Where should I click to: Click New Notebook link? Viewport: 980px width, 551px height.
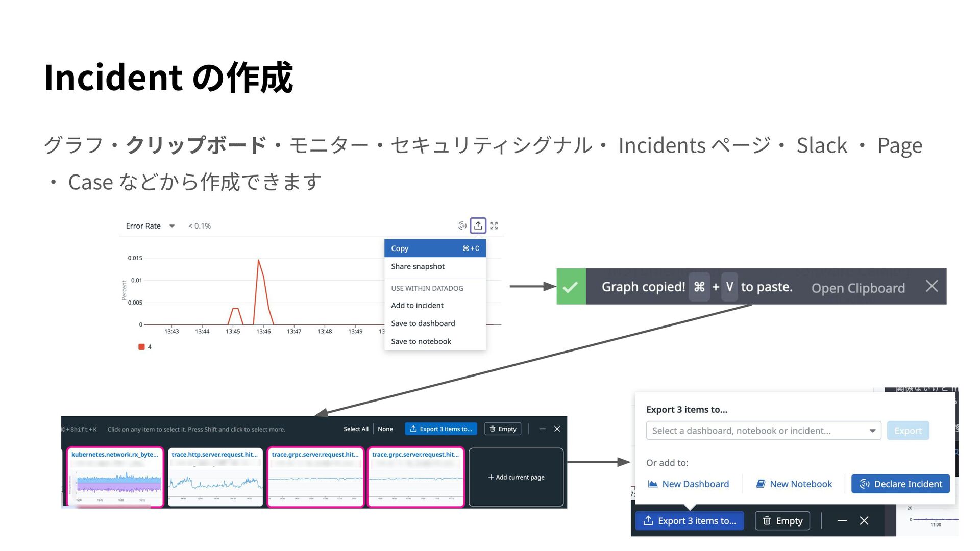[794, 484]
